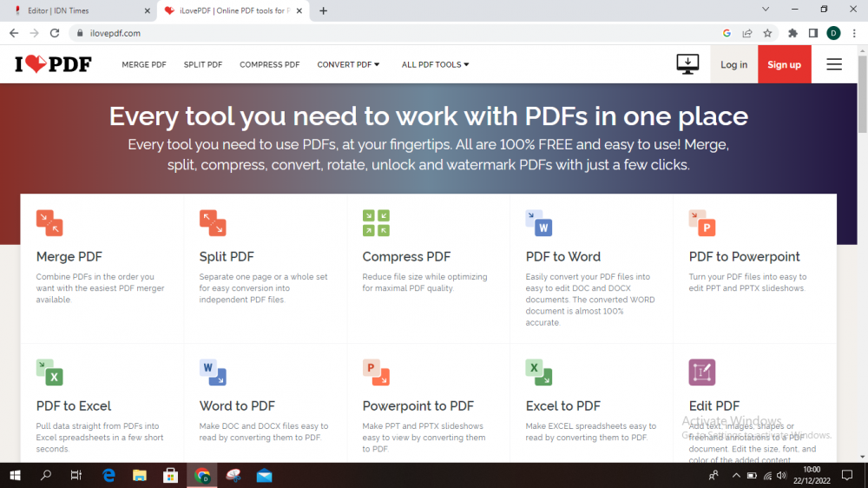Open the hamburger menu icon
The width and height of the screenshot is (868, 488).
click(834, 64)
